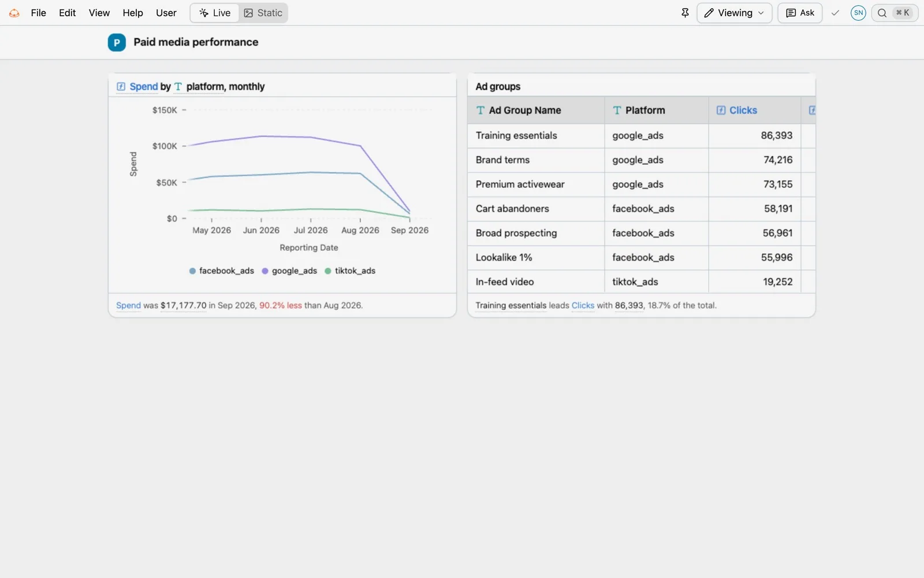Switch to Live mode
This screenshot has width=924, height=578.
point(215,13)
